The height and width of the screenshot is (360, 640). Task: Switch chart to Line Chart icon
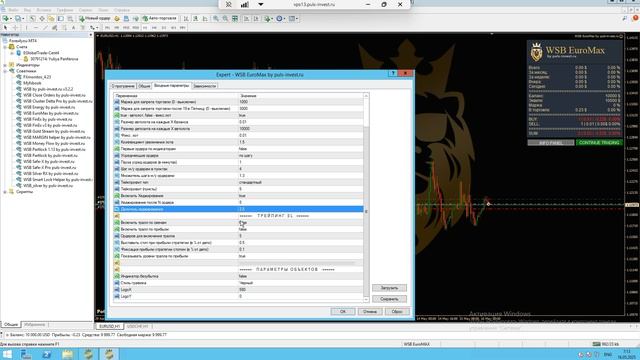[205, 18]
